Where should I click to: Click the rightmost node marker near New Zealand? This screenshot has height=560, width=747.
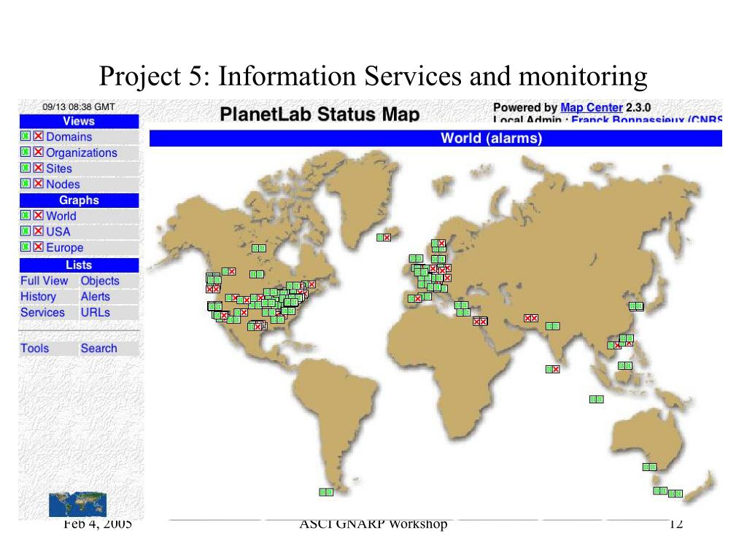(x=675, y=494)
